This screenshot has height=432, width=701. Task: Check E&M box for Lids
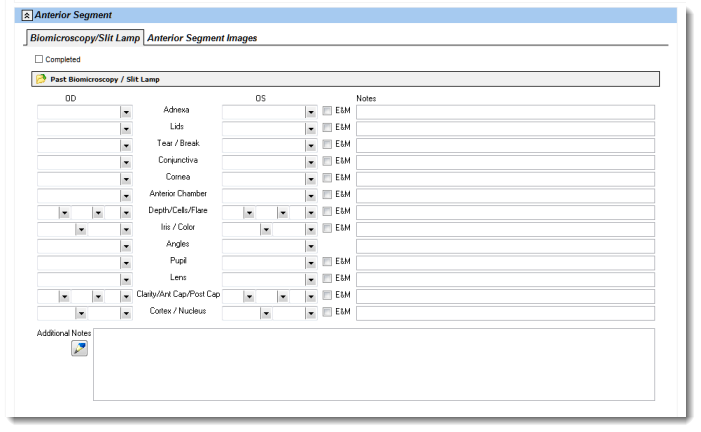click(327, 127)
